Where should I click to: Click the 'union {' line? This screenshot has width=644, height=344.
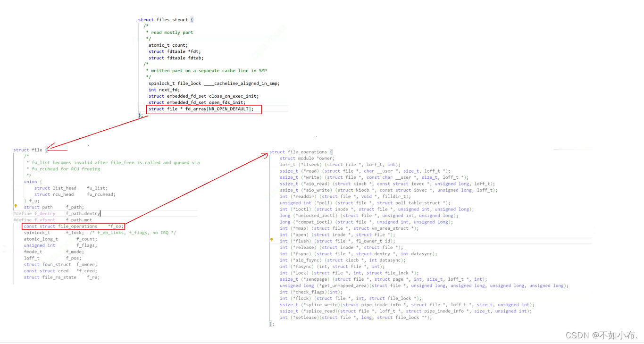pyautogui.click(x=33, y=182)
